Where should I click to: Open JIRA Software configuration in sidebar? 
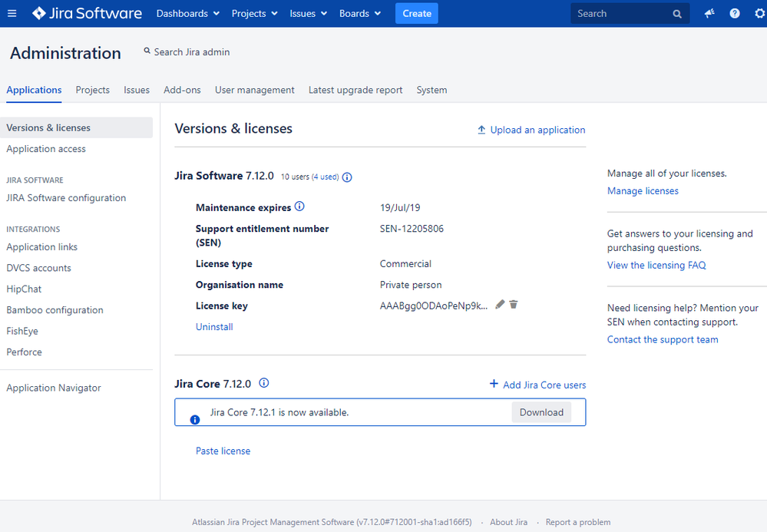coord(66,197)
